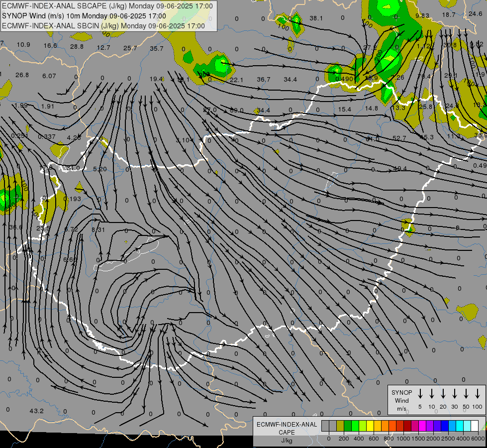This screenshot has height=448, width=487.
Task: Click the SBCAPE title line at top
Action: 107,6
